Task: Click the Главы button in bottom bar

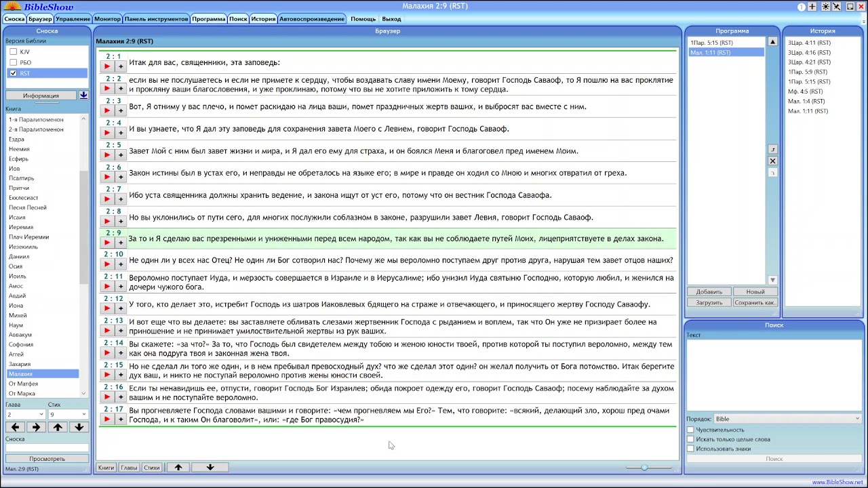Action: tap(129, 468)
